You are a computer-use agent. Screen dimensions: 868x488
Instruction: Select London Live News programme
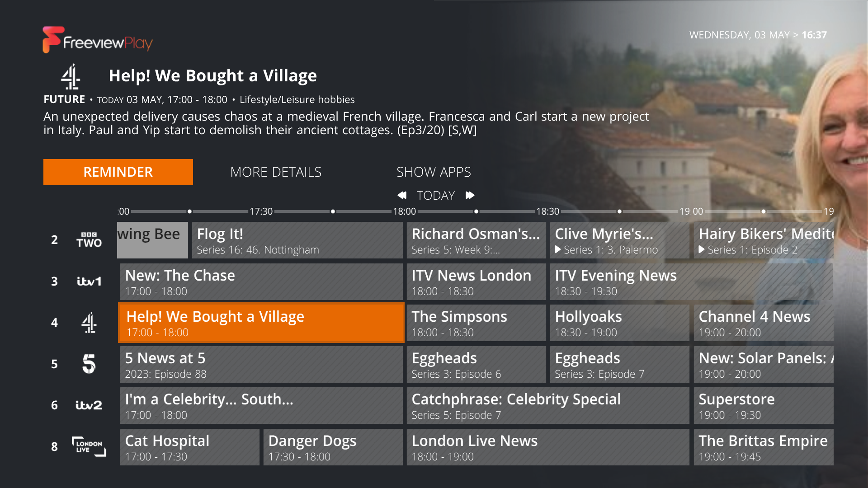coord(548,447)
